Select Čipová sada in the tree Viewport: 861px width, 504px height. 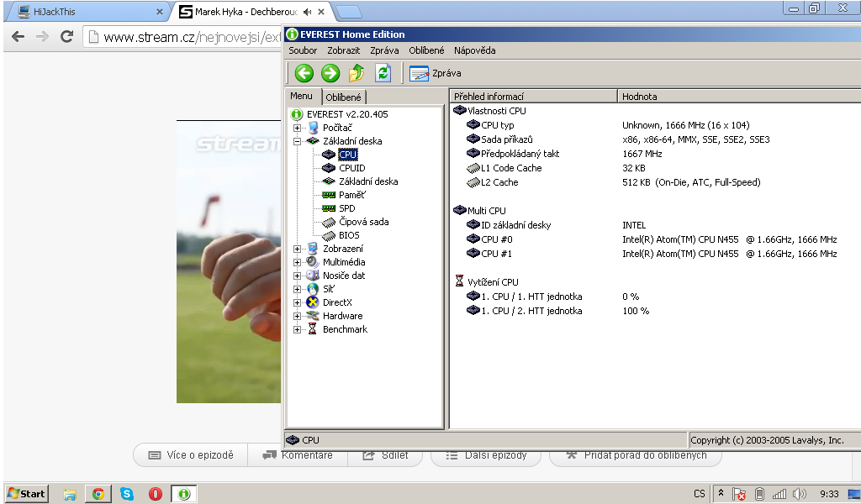coord(363,222)
